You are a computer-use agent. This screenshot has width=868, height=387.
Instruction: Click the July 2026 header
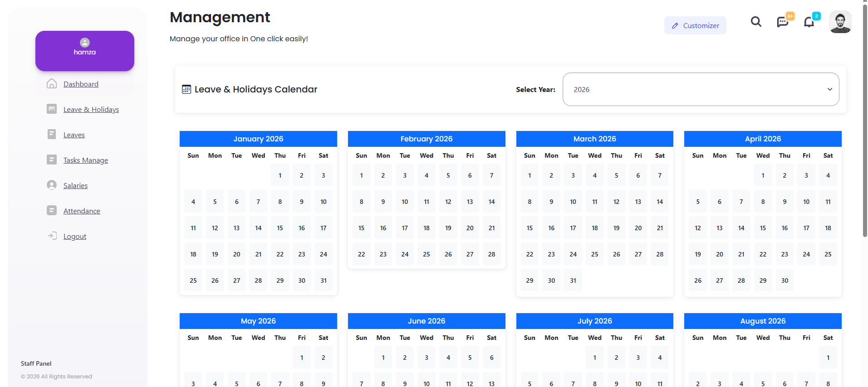click(x=595, y=321)
